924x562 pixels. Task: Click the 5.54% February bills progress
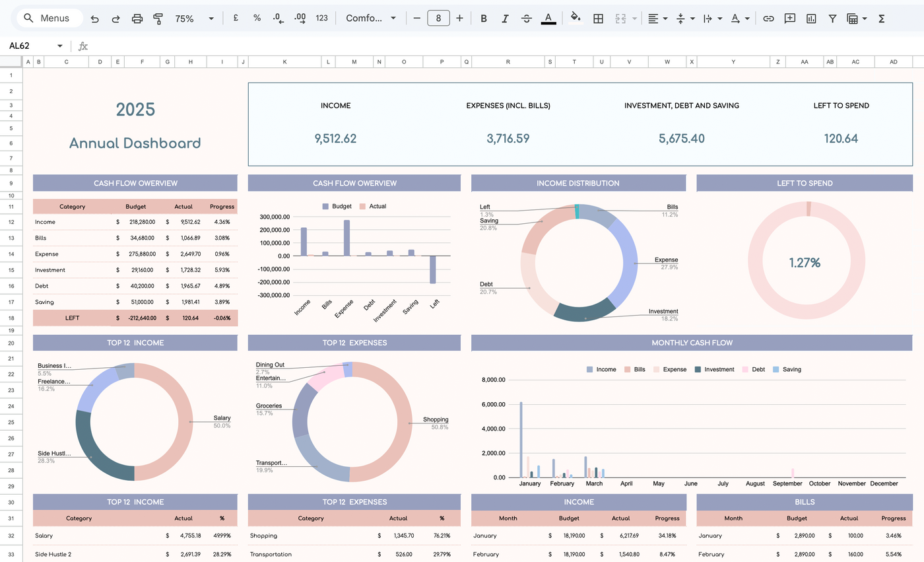pyautogui.click(x=894, y=554)
